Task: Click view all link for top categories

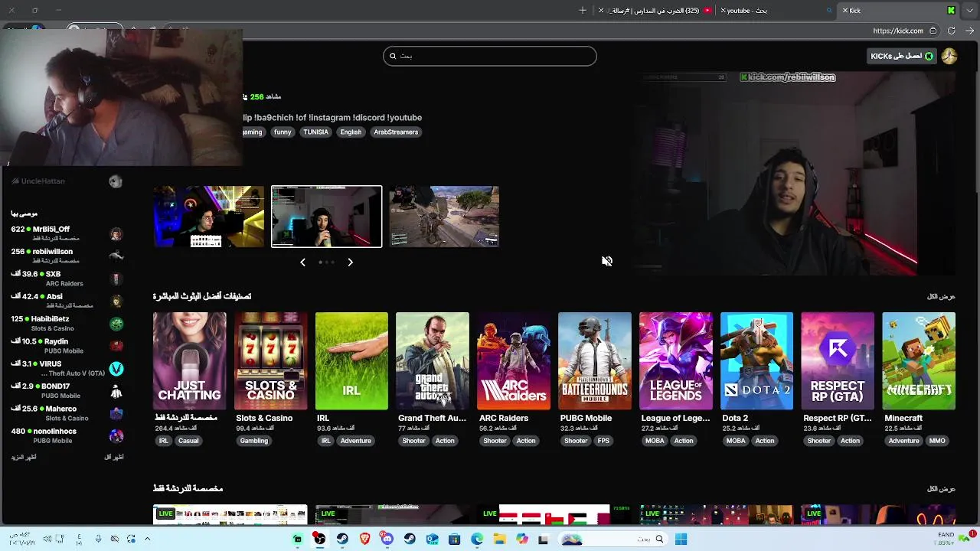Action: pos(941,296)
